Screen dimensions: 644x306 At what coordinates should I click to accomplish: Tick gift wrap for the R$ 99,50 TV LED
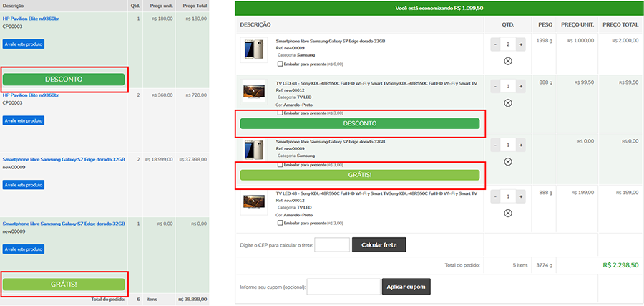[280, 113]
